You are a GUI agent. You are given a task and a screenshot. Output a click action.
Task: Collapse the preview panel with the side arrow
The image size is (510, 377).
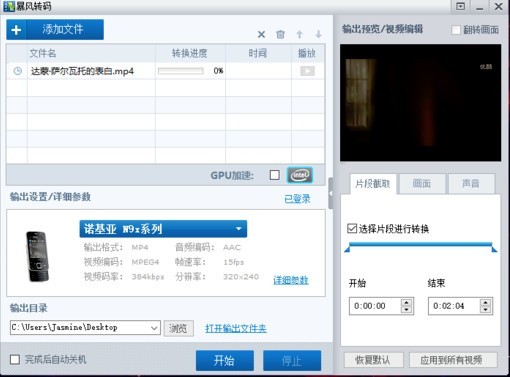(331, 193)
